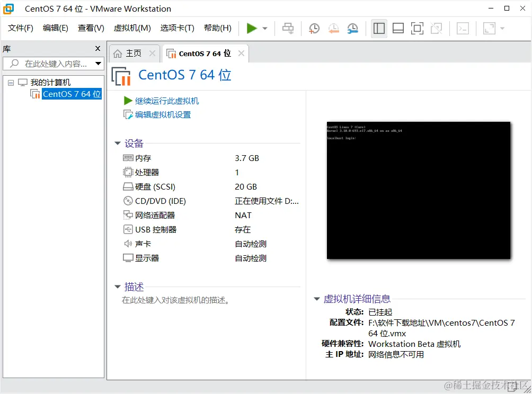Click the console view toolbar icon
The height and width of the screenshot is (394, 532).
coord(463,29)
